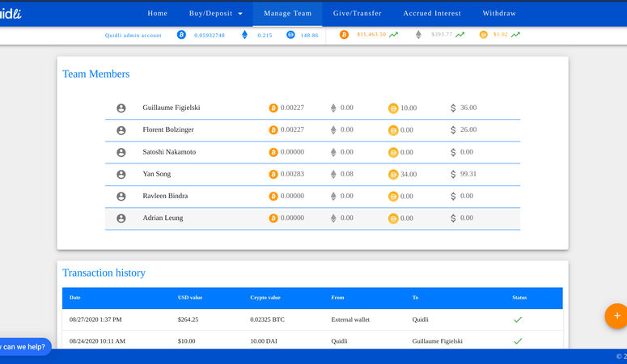Viewport: 627px width, 364px height.
Task: Click Yan Song's DAI icon
Action: tap(393, 175)
